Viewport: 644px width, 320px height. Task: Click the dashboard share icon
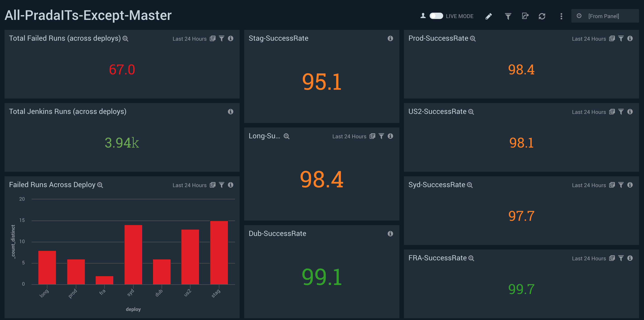click(x=525, y=16)
